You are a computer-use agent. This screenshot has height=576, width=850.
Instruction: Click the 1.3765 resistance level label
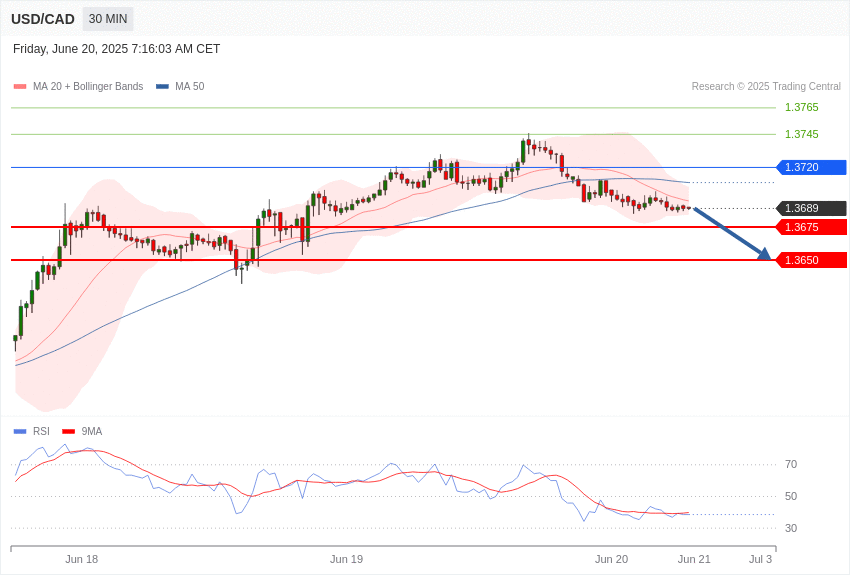tap(801, 107)
